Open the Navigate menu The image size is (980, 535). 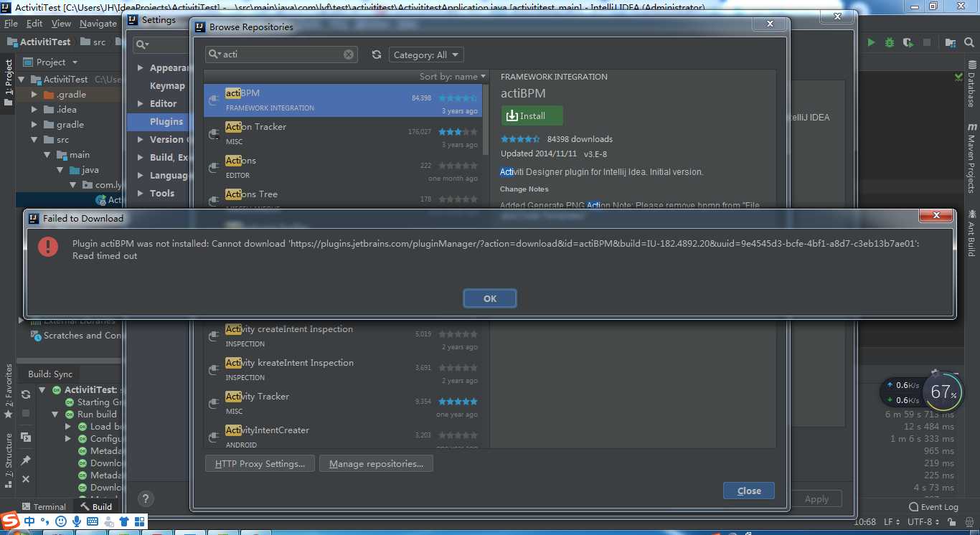point(98,24)
